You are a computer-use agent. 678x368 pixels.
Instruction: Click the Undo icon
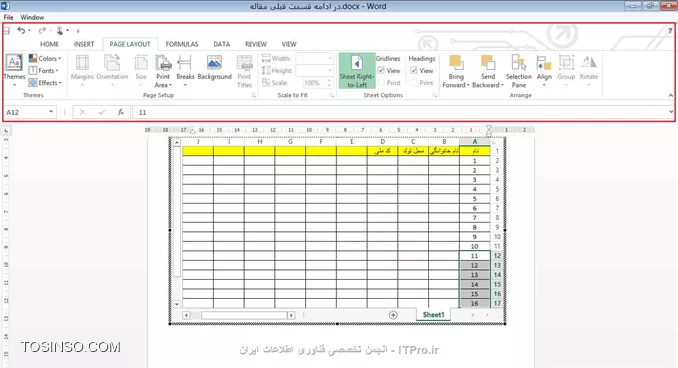pos(21,30)
